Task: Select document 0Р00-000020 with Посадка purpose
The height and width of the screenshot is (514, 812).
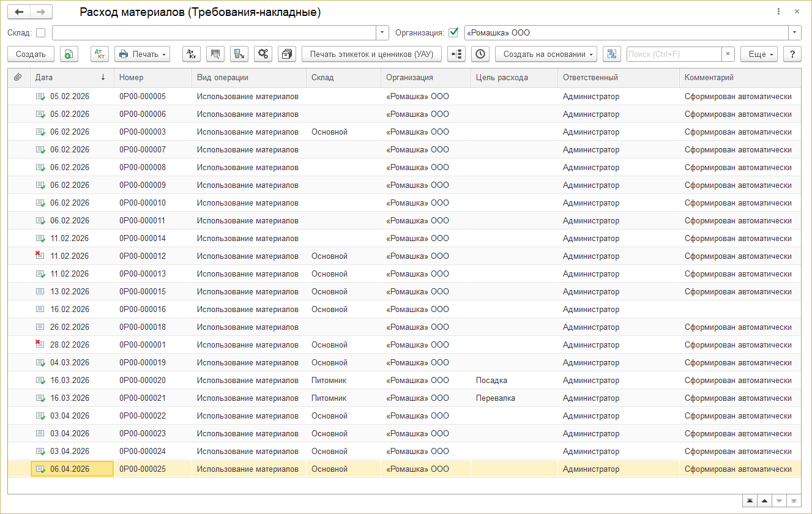Action: coord(142,380)
